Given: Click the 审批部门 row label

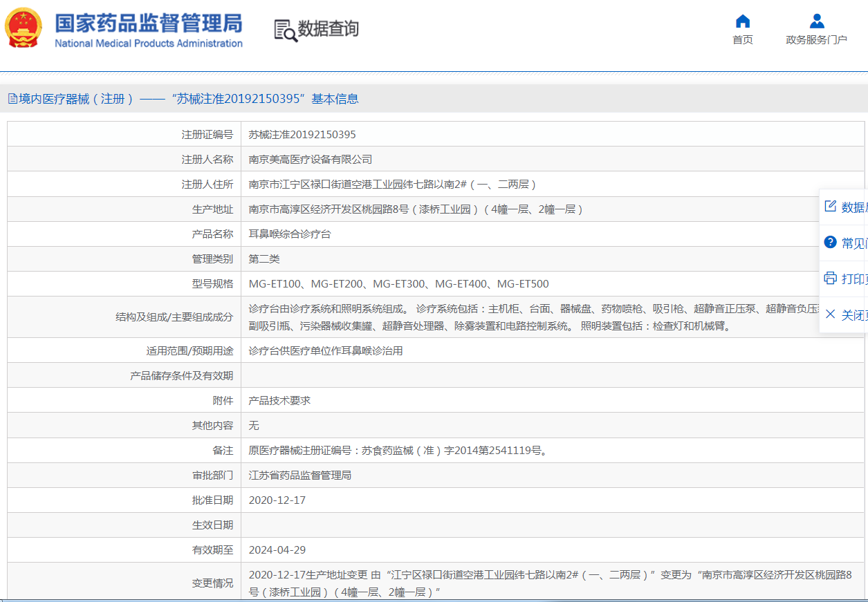Looking at the screenshot, I should point(212,476).
